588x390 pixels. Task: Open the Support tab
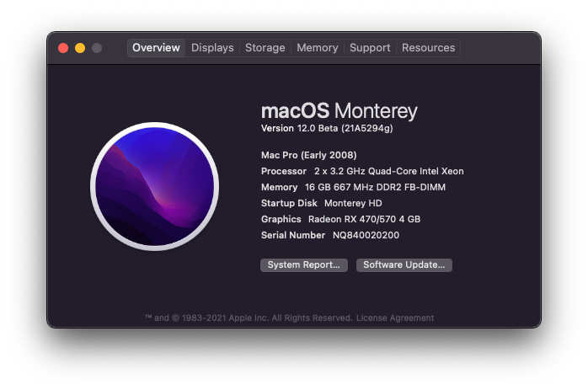(x=370, y=48)
